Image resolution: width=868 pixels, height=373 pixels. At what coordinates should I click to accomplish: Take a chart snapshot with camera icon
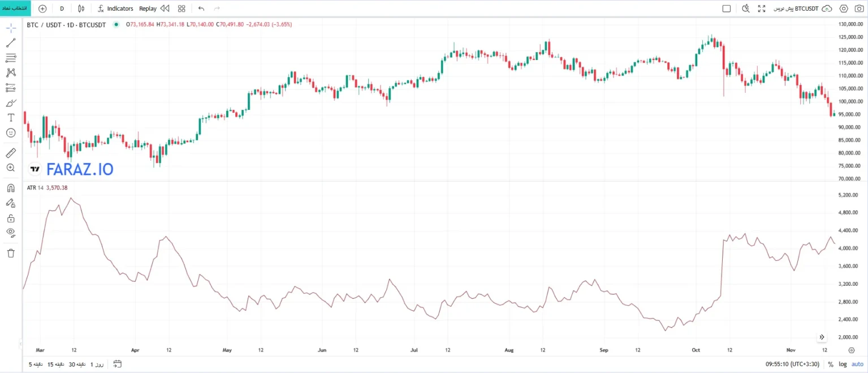860,8
